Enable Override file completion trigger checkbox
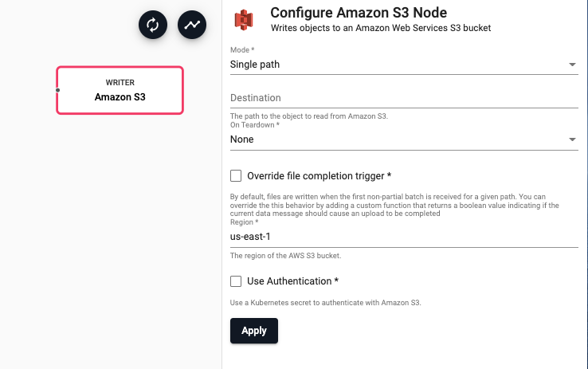 pos(236,175)
